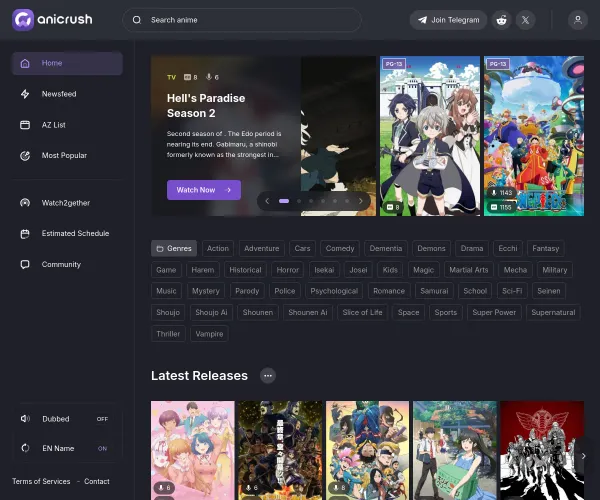Open Newsfeed from the sidebar
600x500 pixels.
(x=58, y=94)
